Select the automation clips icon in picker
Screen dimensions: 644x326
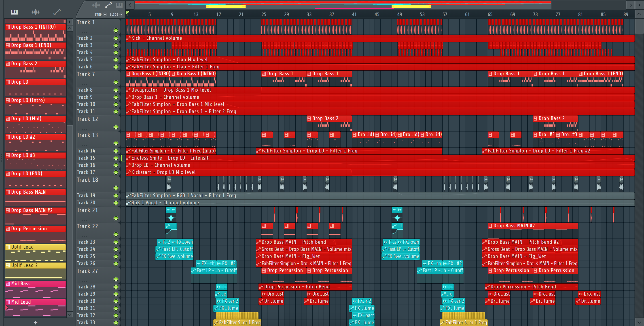(57, 12)
